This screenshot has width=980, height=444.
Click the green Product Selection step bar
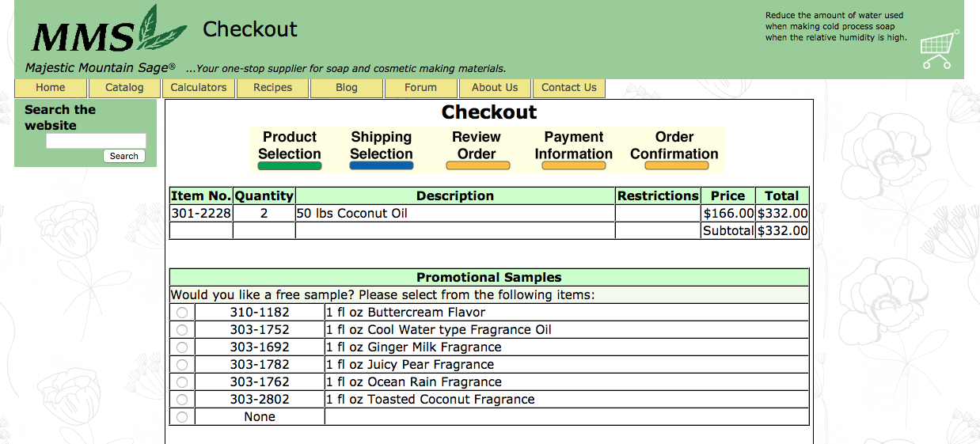tap(290, 166)
